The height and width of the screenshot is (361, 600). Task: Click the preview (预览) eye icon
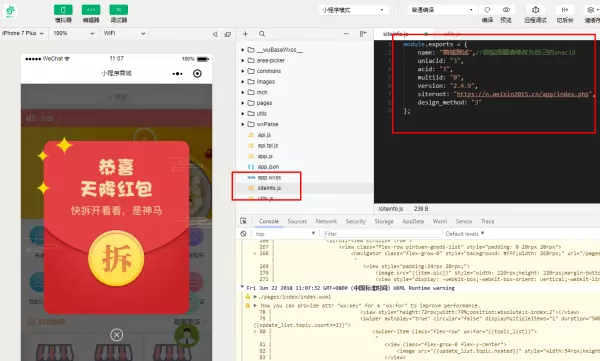506,10
